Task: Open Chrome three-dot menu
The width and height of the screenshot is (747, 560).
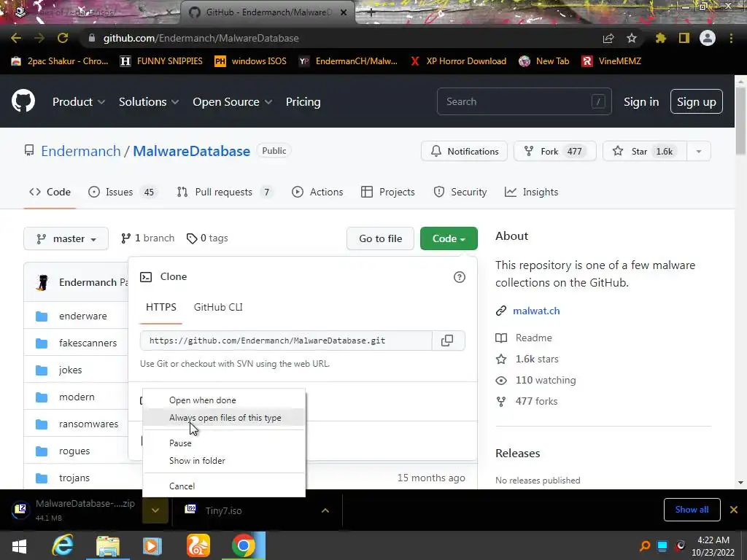Action: click(x=731, y=38)
